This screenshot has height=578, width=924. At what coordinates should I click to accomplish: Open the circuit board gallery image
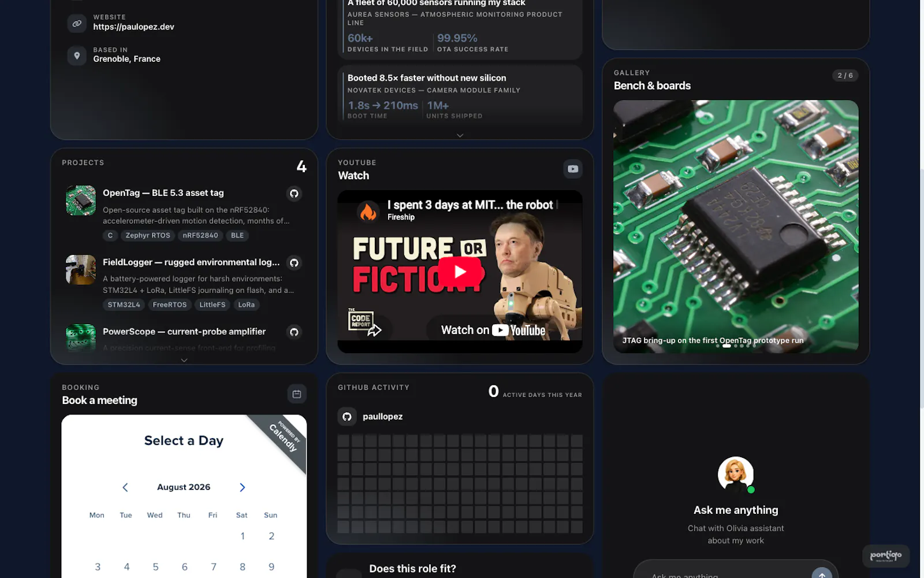[736, 227]
